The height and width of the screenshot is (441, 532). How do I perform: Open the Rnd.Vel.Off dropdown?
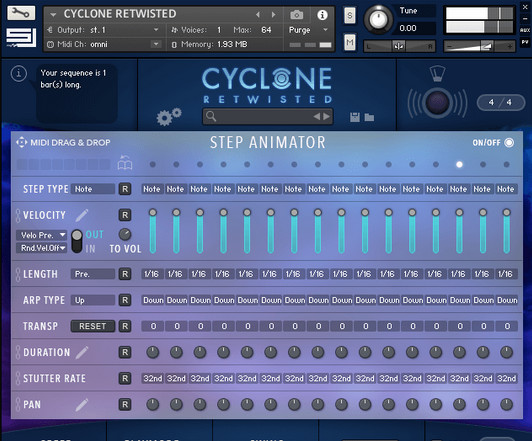click(x=41, y=248)
